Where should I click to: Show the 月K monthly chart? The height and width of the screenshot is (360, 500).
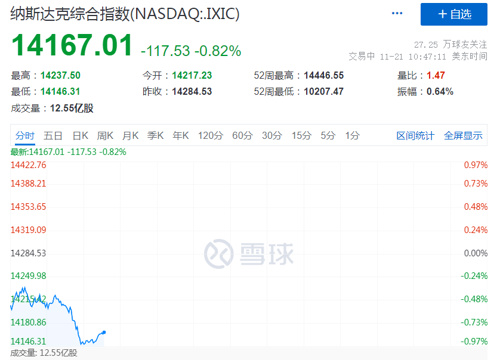tap(130, 136)
